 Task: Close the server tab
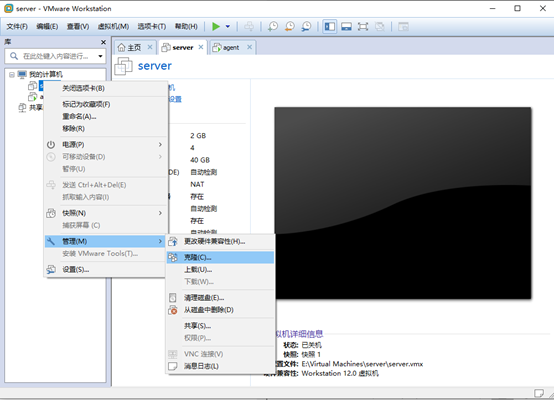click(x=201, y=47)
